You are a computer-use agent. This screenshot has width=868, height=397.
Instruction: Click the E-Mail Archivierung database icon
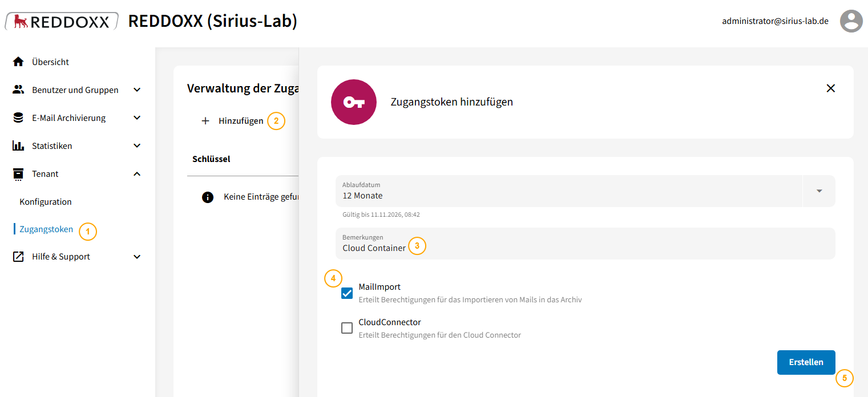18,118
